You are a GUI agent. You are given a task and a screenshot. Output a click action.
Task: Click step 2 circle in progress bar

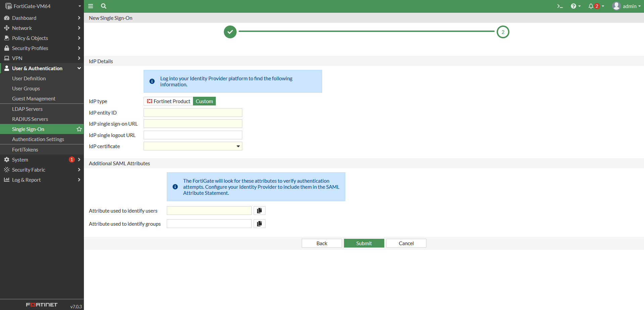click(x=503, y=32)
